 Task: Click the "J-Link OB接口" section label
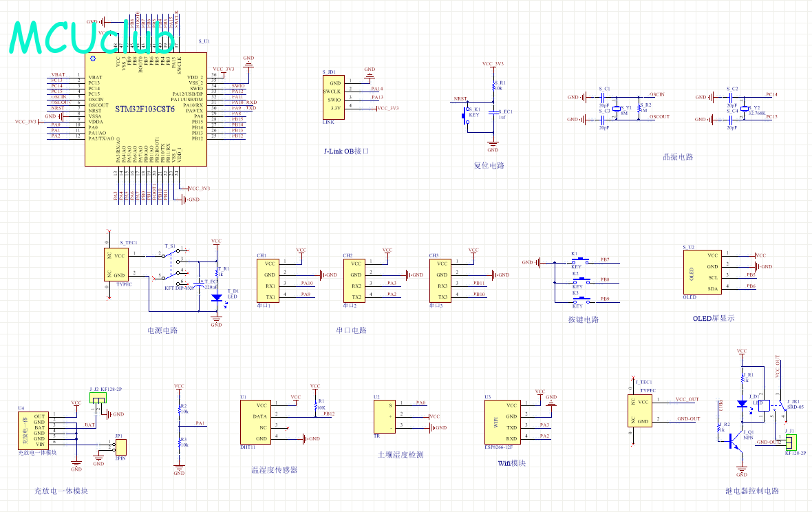pyautogui.click(x=346, y=151)
